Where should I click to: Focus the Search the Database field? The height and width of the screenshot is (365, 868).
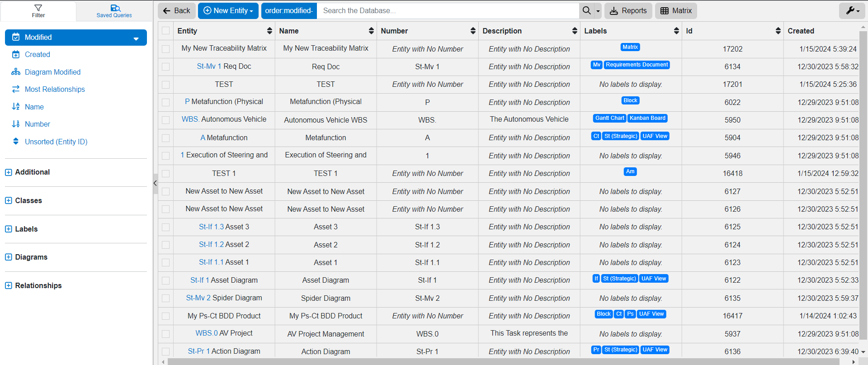tap(448, 11)
